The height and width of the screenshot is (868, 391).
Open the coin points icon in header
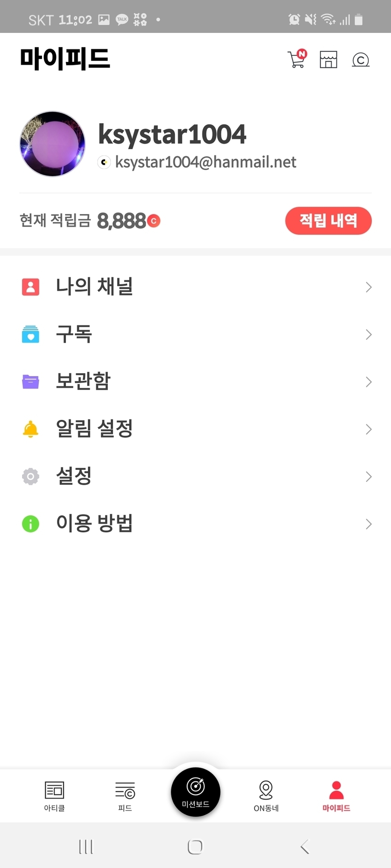pyautogui.click(x=360, y=60)
